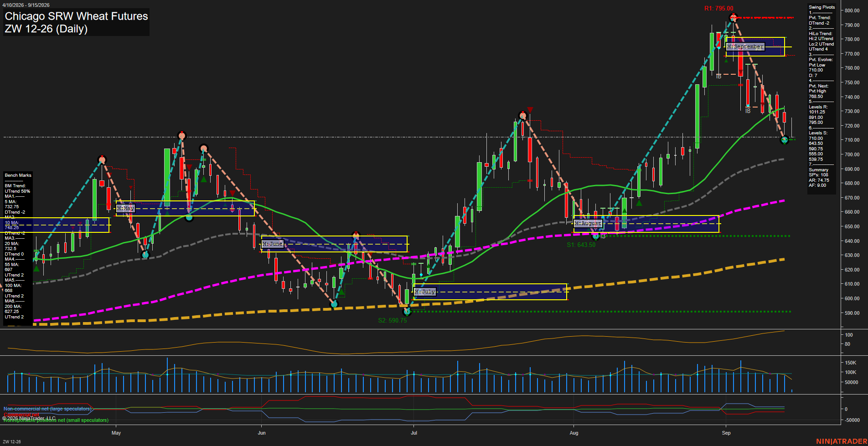This screenshot has width=868, height=446.
Task: Click resistance level "891.00" in Swing Pivots
Action: coord(816,118)
